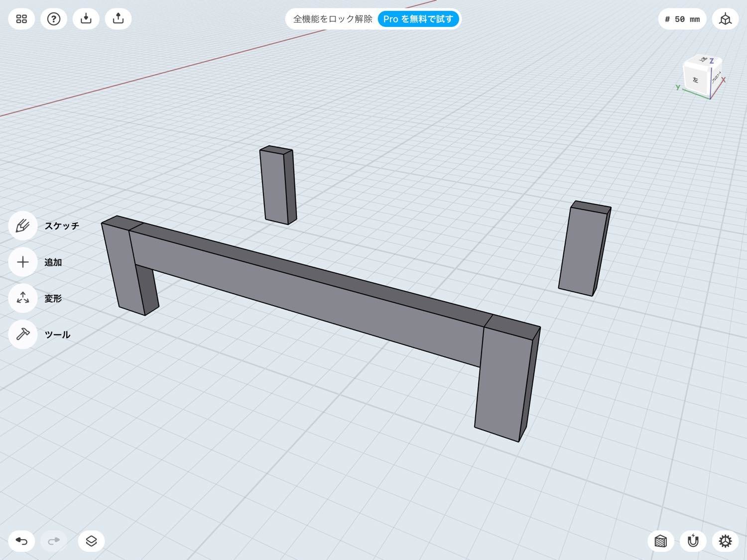This screenshot has height=560, width=747.
Task: Open the 追加 menu label
Action: coord(53,262)
